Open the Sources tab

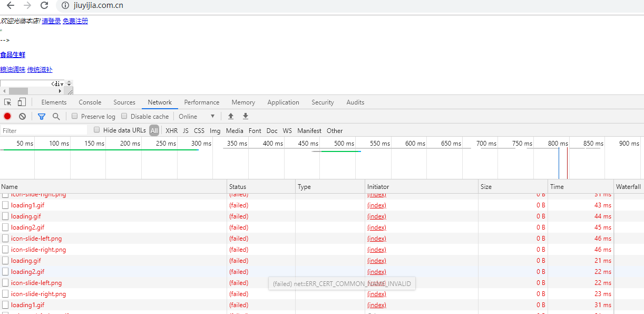[x=124, y=102]
